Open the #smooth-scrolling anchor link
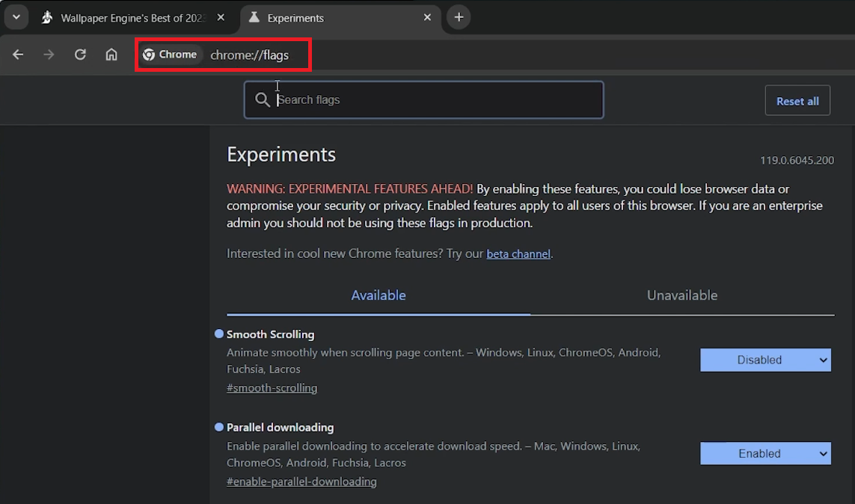This screenshot has width=855, height=504. coord(272,388)
